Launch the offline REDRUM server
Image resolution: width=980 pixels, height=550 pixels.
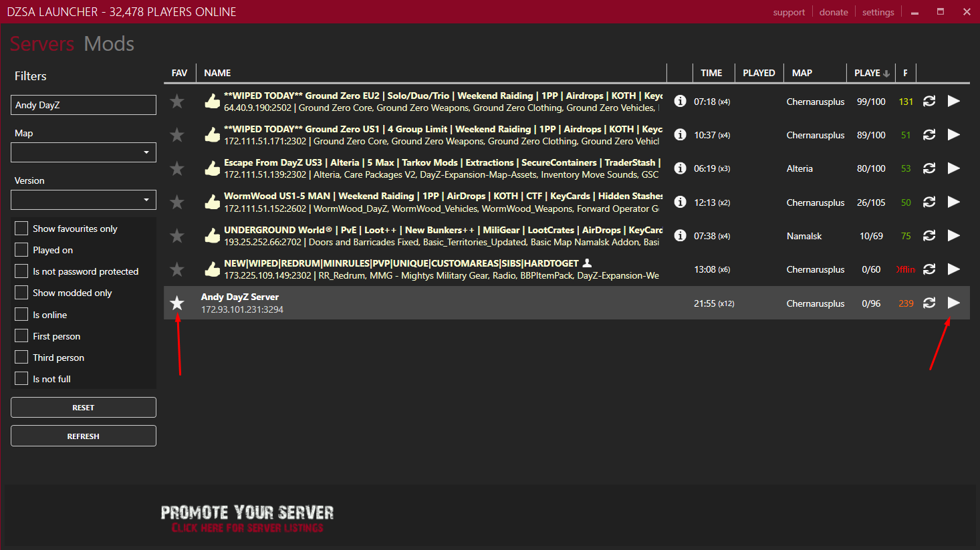tap(954, 269)
